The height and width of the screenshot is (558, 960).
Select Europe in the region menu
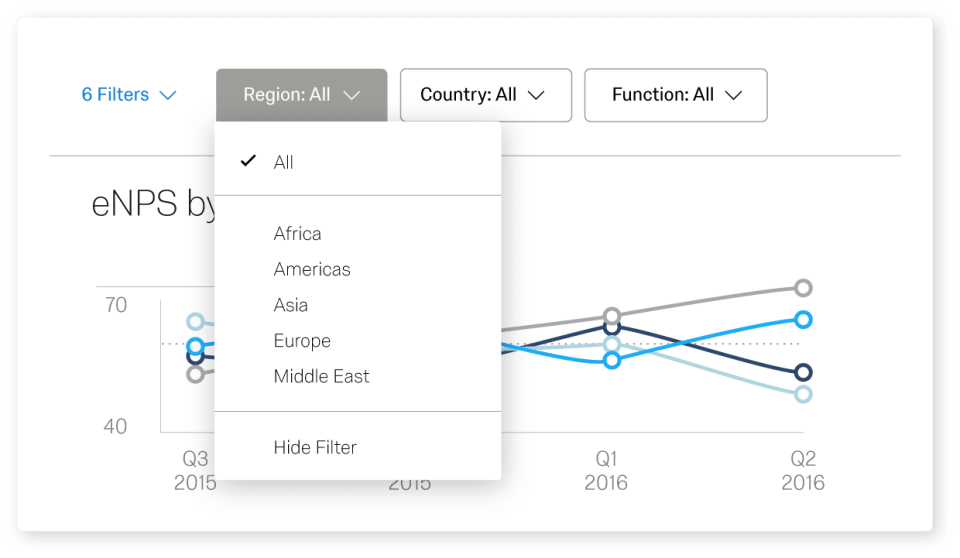click(301, 341)
